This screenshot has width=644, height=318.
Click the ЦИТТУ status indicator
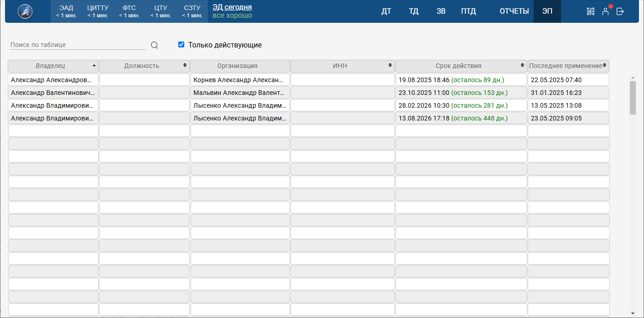[98, 11]
